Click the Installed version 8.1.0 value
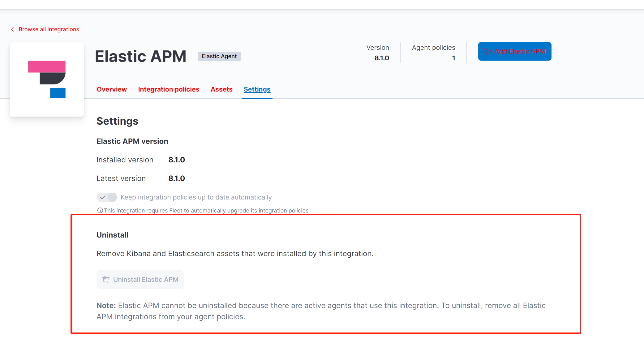The image size is (644, 339). (x=177, y=160)
